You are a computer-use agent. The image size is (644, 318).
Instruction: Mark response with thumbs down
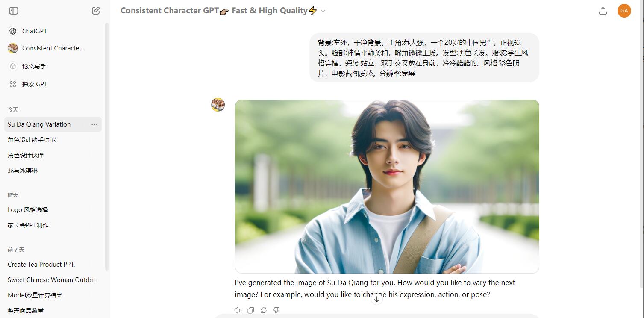click(276, 310)
